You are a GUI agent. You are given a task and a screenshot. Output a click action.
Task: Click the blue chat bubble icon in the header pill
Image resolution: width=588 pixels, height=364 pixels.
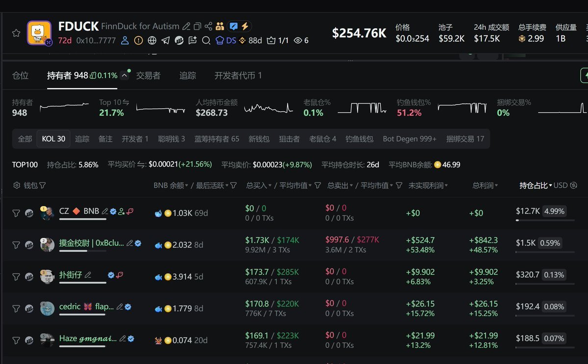click(x=234, y=26)
